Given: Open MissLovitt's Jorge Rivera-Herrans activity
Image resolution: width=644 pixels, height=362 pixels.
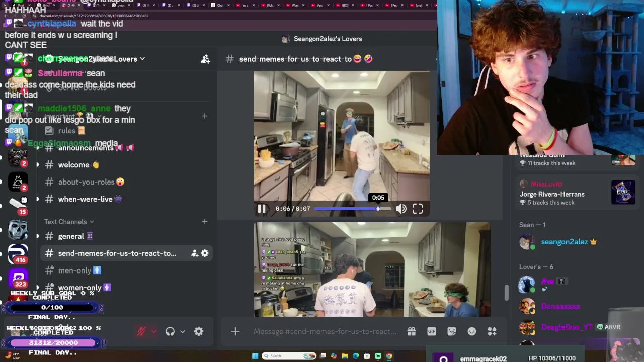Looking at the screenshot, I should tap(578, 193).
